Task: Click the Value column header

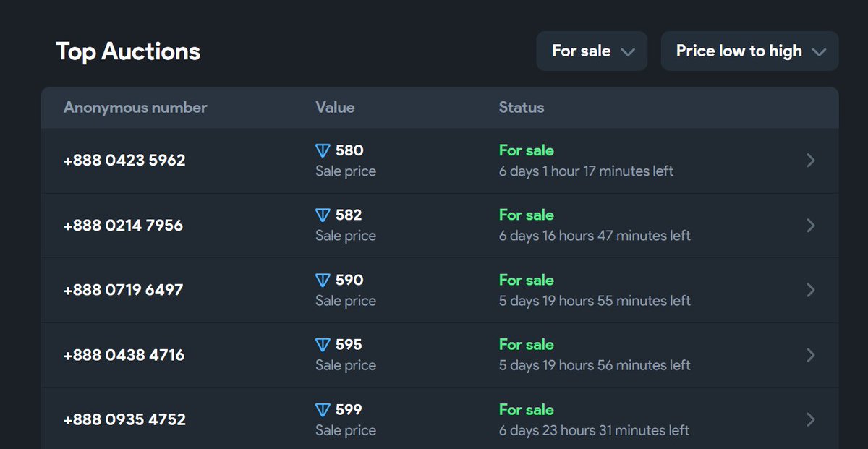Action: click(335, 108)
